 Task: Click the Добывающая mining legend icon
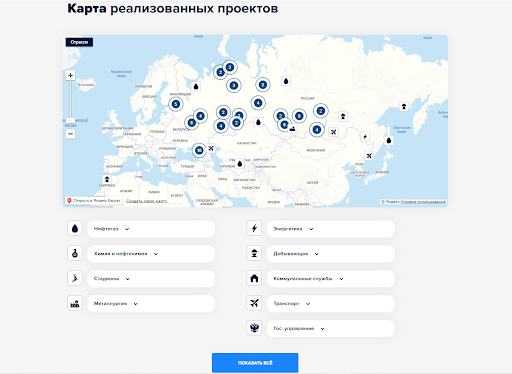pyautogui.click(x=254, y=253)
